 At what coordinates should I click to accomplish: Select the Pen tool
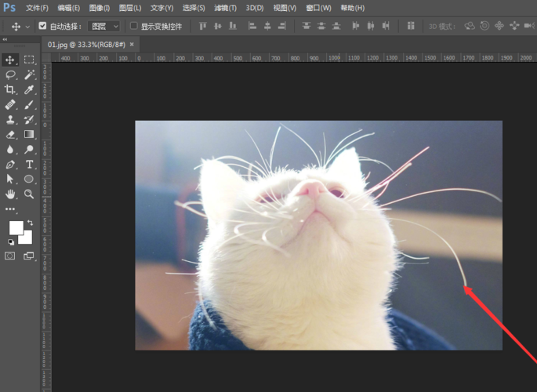(x=10, y=165)
